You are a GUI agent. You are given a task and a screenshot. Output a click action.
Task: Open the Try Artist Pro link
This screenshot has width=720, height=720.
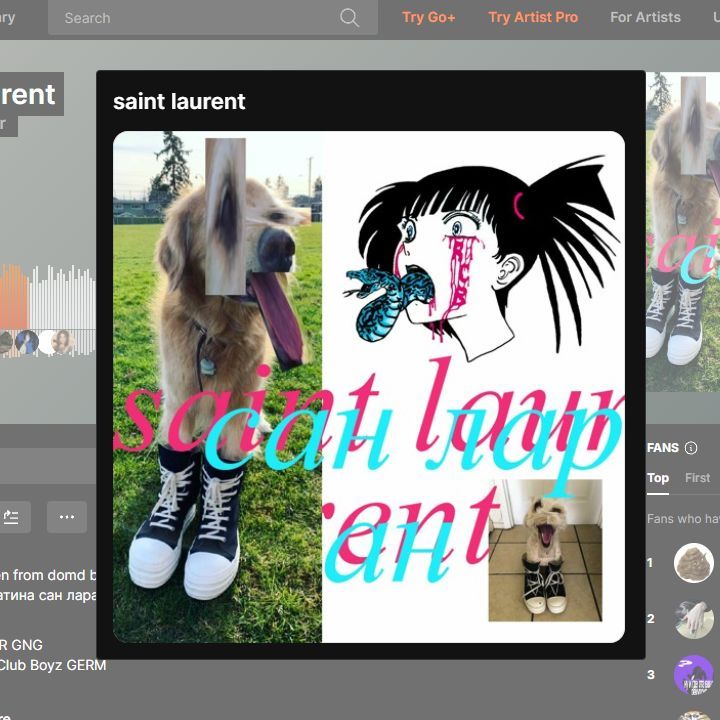click(533, 18)
